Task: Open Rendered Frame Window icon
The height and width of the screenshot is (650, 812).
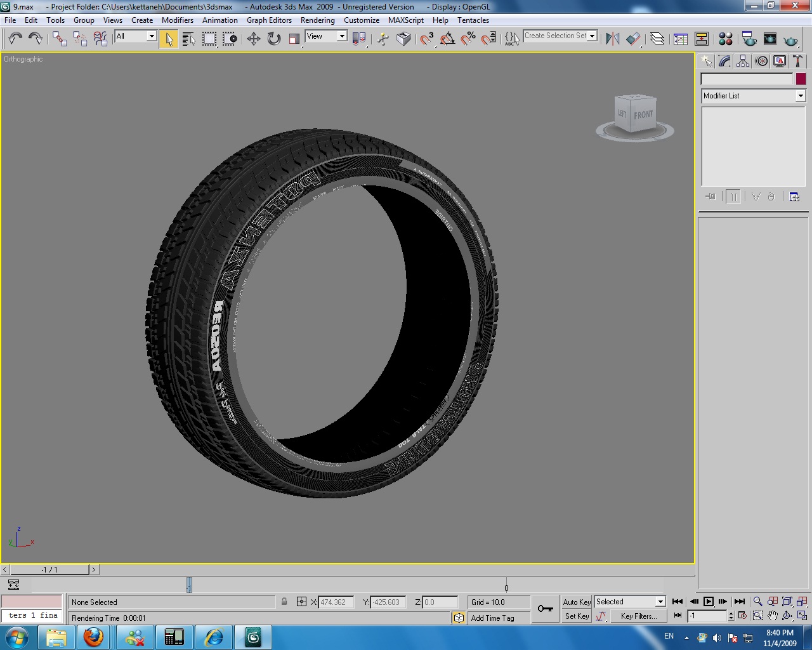Action: tap(770, 39)
